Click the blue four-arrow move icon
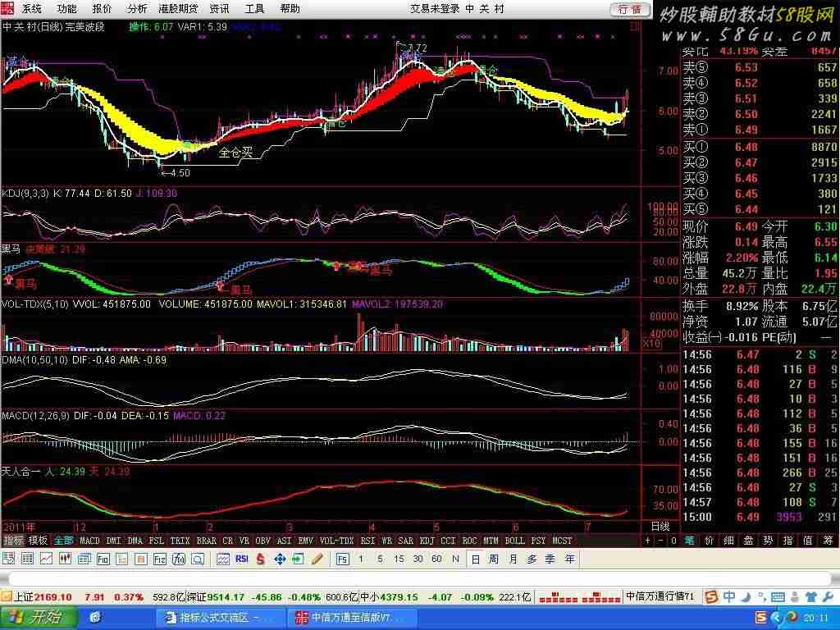 280,559
